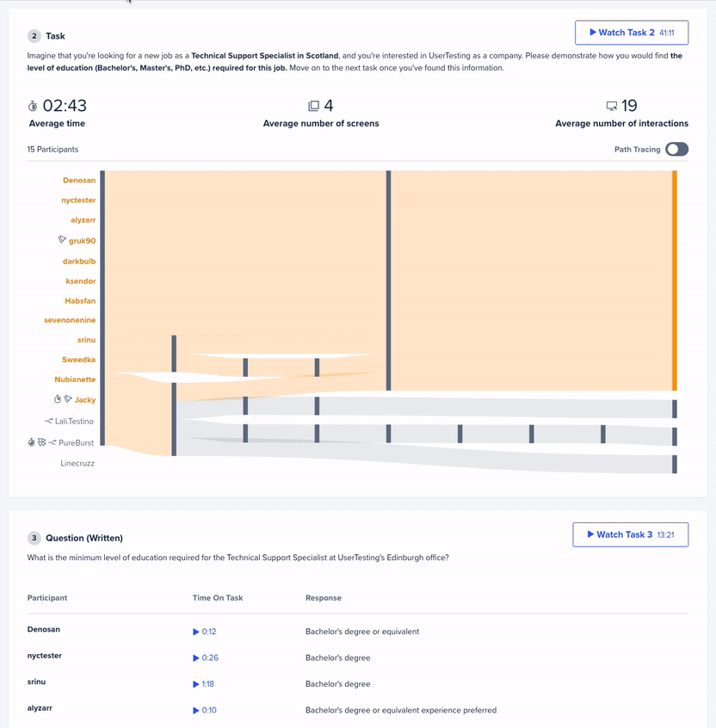Open the Watch Task 3 video

[x=630, y=534]
